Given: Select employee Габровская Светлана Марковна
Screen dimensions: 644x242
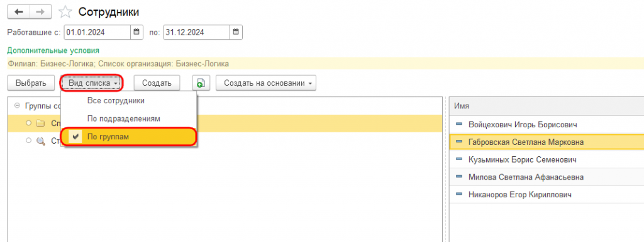Looking at the screenshot, I should [x=547, y=142].
